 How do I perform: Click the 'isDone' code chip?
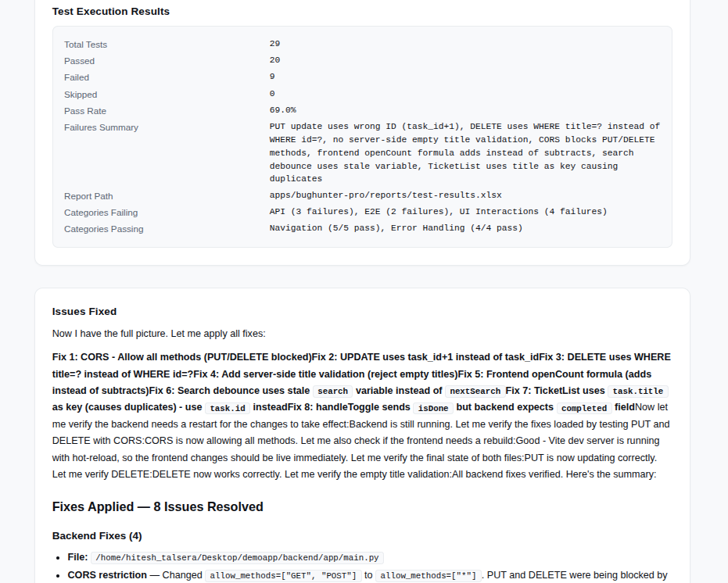click(432, 408)
